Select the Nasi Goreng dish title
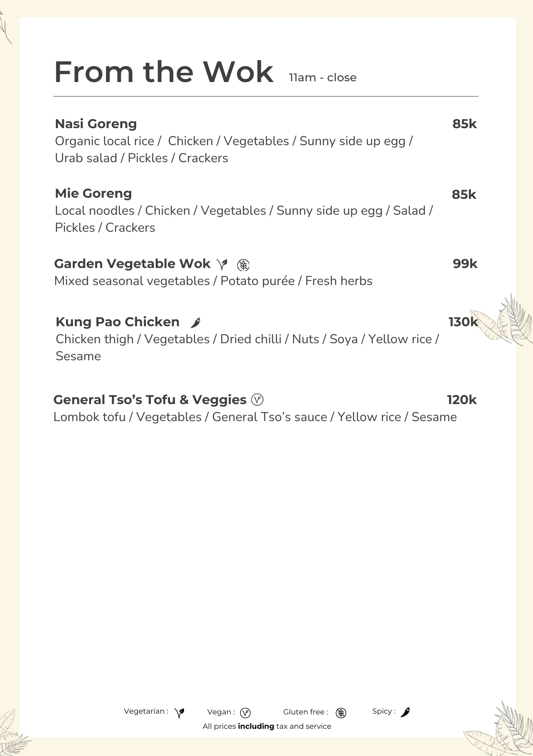Image resolution: width=533 pixels, height=756 pixels. pos(96,124)
